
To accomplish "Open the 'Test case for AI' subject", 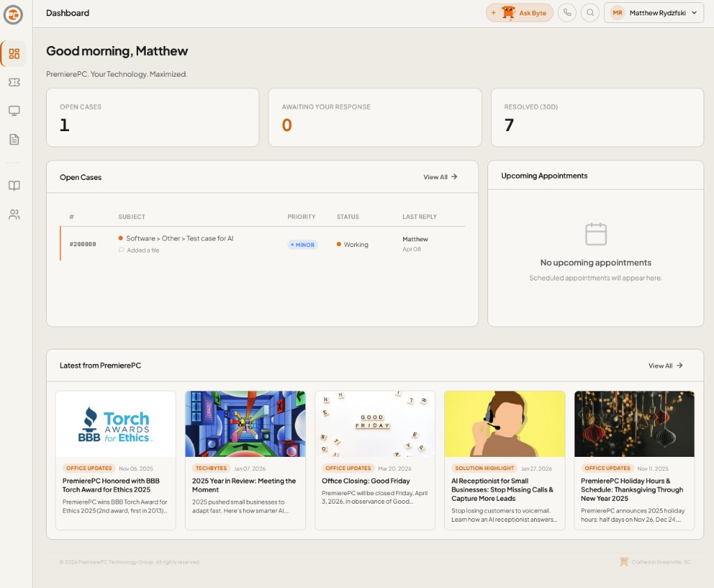I will pos(179,239).
